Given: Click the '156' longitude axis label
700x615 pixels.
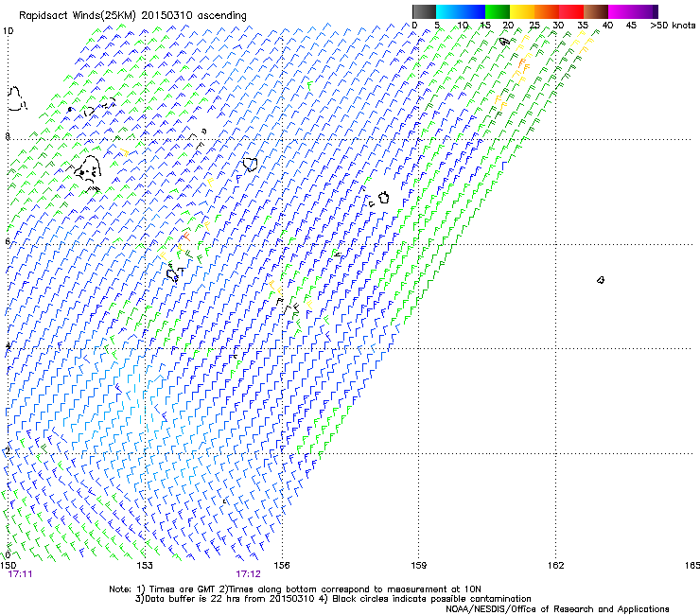Looking at the screenshot, I should (x=282, y=566).
